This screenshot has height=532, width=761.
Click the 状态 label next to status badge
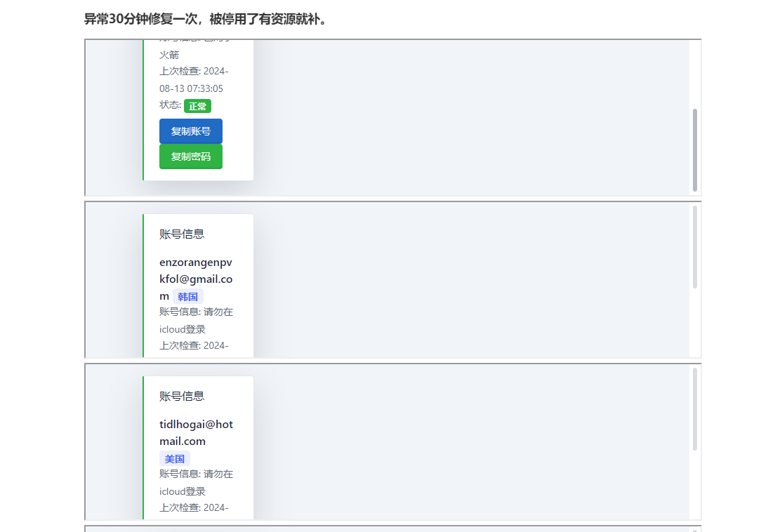(x=168, y=105)
